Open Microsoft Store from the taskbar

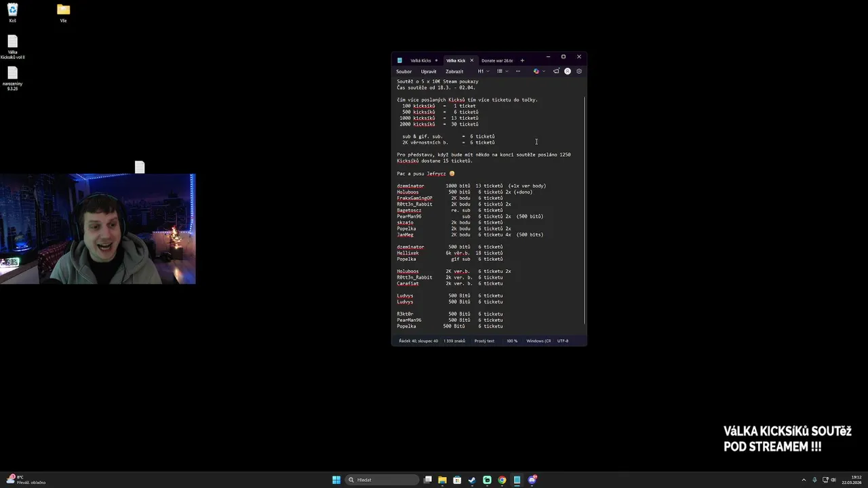click(x=457, y=480)
